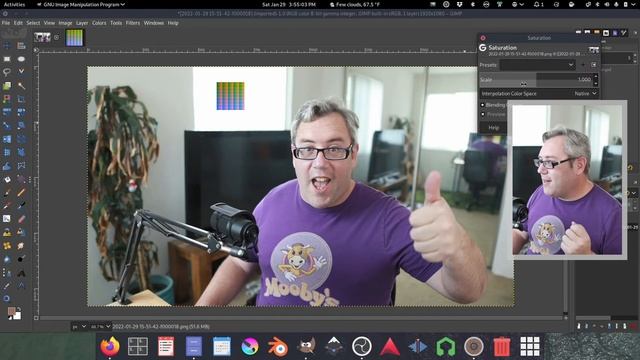Image resolution: width=640 pixels, height=360 pixels.
Task: Open the clock and calendar in top bar
Action: [289, 4]
